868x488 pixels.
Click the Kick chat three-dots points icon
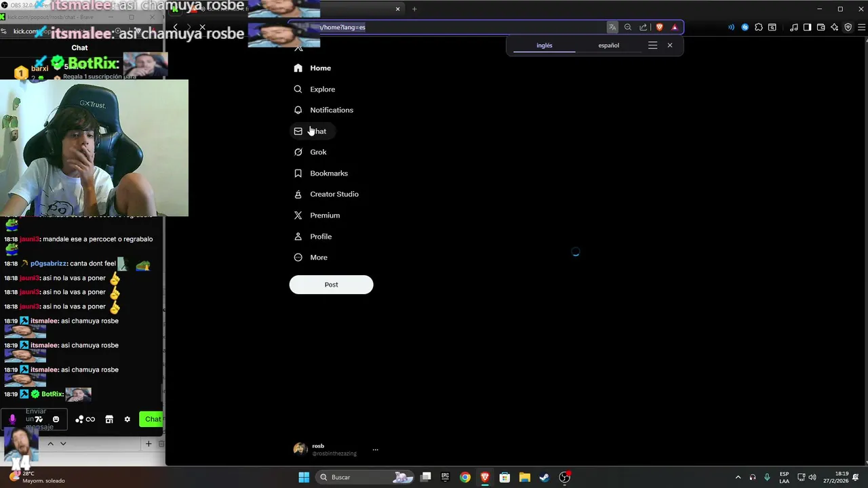pyautogui.click(x=79, y=419)
